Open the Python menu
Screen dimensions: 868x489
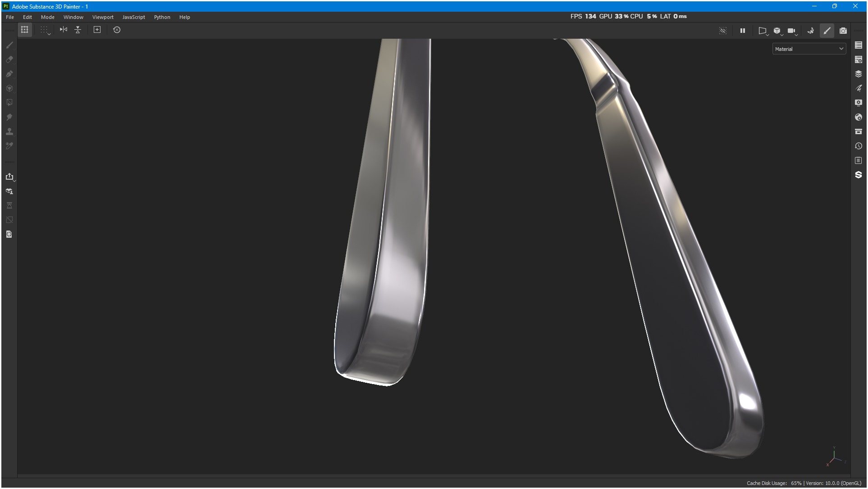[162, 17]
